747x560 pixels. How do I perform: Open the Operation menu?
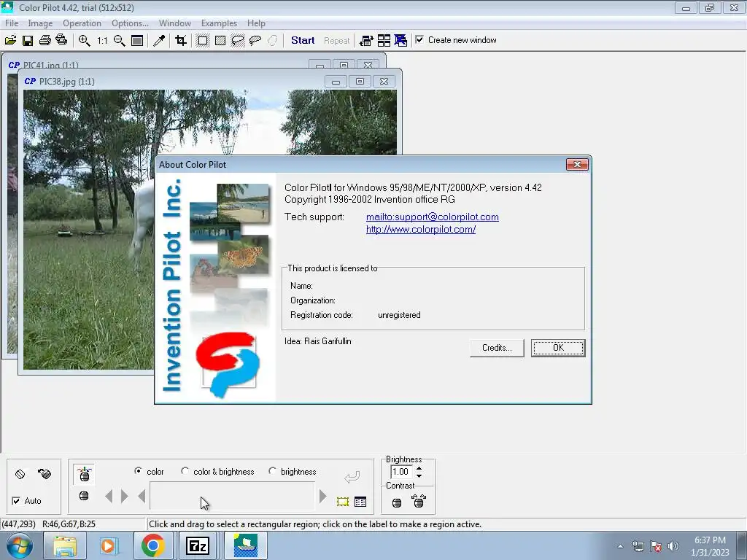(82, 23)
